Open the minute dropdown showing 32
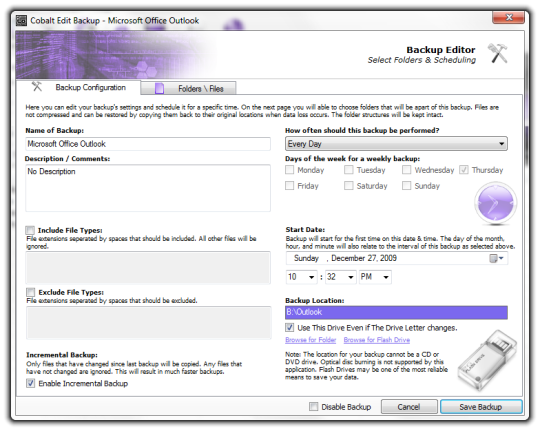540x431 pixels. [x=341, y=277]
